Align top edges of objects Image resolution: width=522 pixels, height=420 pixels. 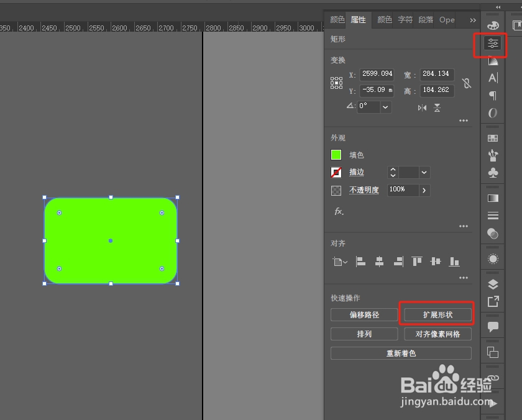417,262
